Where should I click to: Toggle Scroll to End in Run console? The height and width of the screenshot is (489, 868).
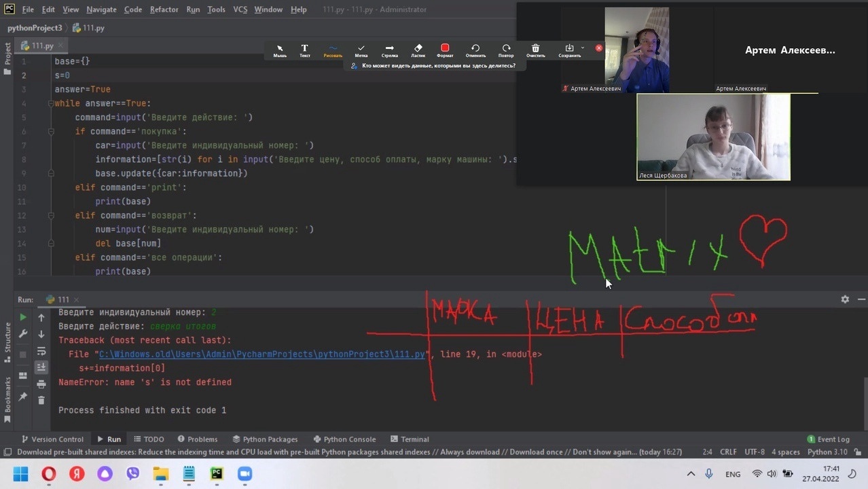point(41,367)
